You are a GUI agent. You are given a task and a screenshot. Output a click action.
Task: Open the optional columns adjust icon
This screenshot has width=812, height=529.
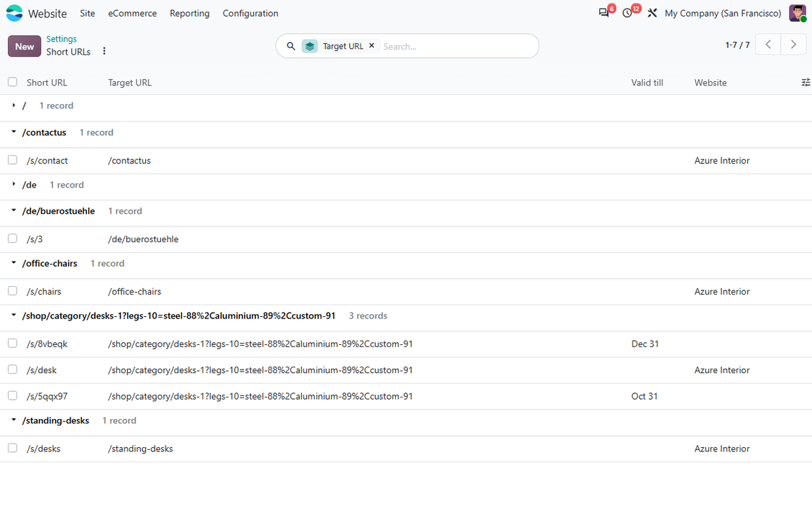click(806, 83)
